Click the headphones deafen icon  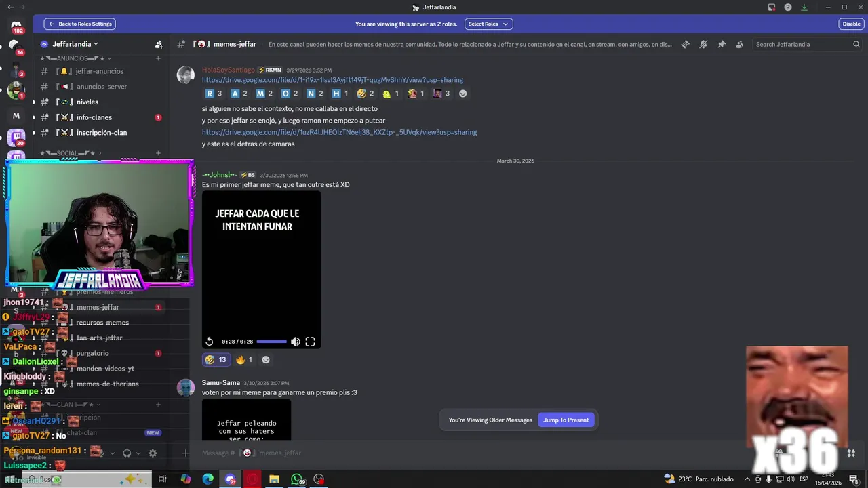(x=127, y=453)
